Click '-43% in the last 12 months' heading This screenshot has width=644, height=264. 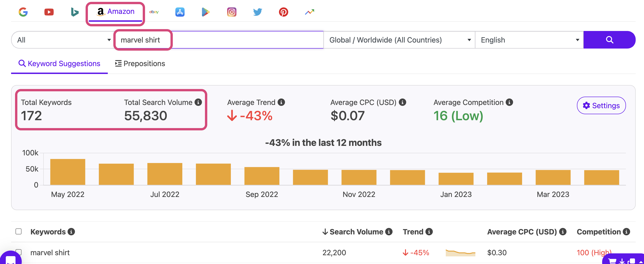pyautogui.click(x=323, y=143)
